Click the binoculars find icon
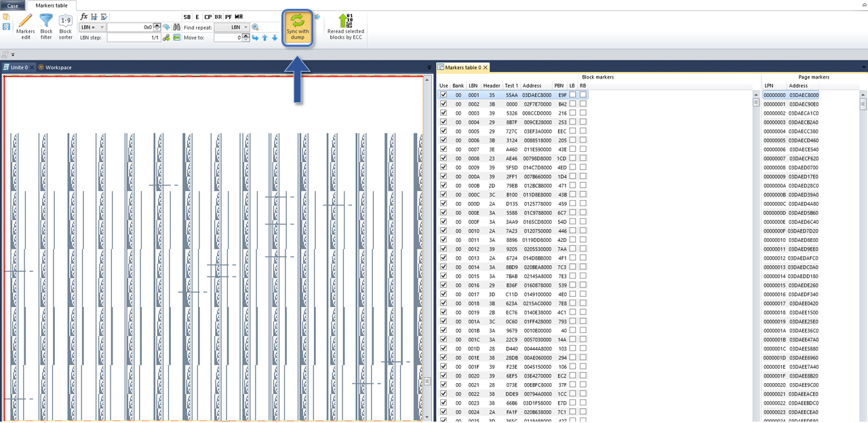The width and height of the screenshot is (868, 423). 176,27
